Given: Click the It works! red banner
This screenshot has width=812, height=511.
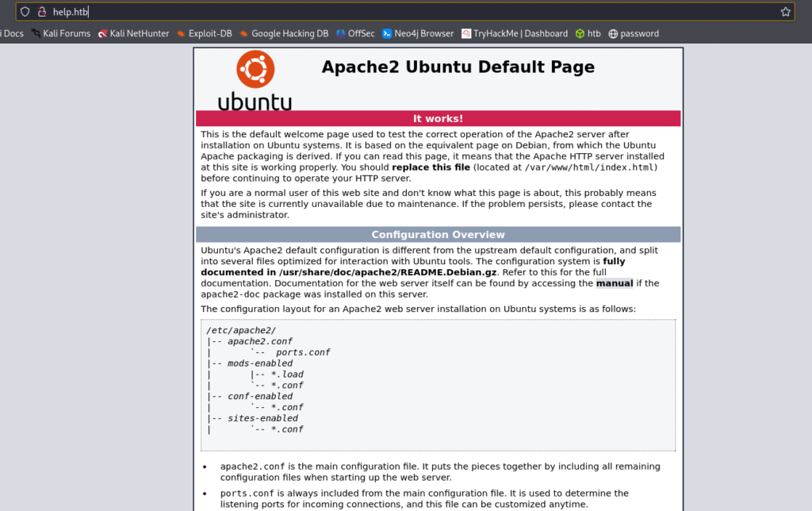Looking at the screenshot, I should pos(438,119).
